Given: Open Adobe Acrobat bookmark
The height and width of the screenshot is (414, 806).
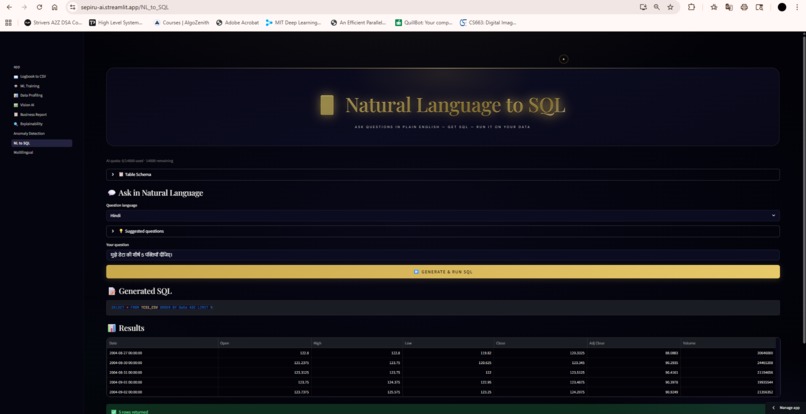Looking at the screenshot, I should click(237, 23).
